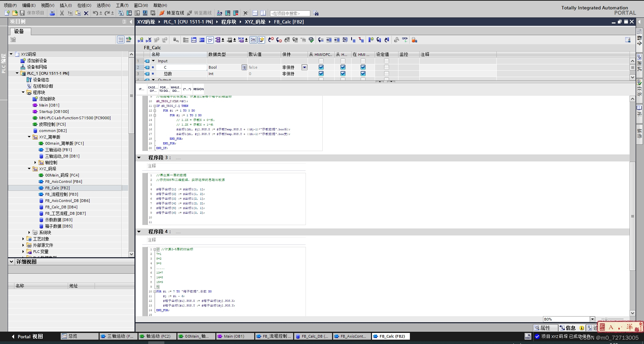This screenshot has height=344, width=644.
Task: Check 设定值 box for 总数 row
Action: click(x=386, y=74)
